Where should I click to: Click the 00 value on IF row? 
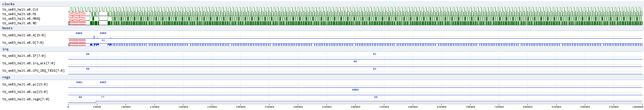coord(88,54)
